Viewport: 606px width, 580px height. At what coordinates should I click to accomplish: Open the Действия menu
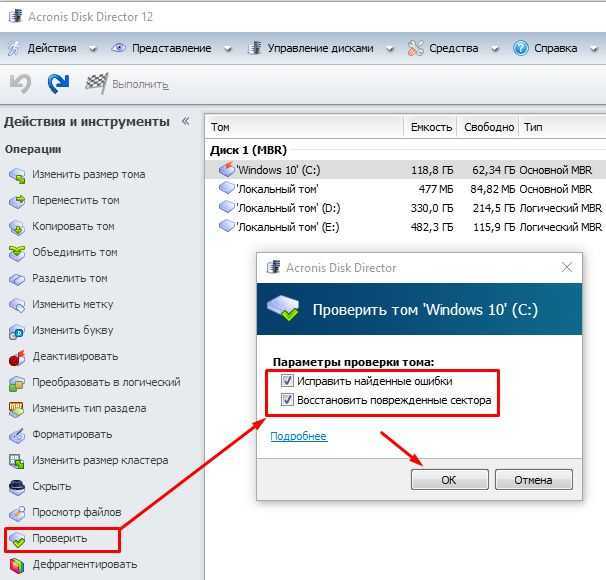[52, 48]
